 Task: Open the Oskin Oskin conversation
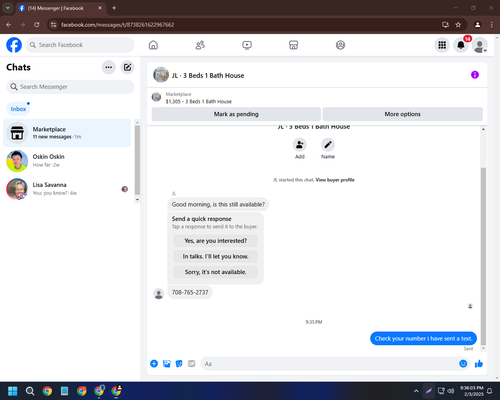point(67,161)
